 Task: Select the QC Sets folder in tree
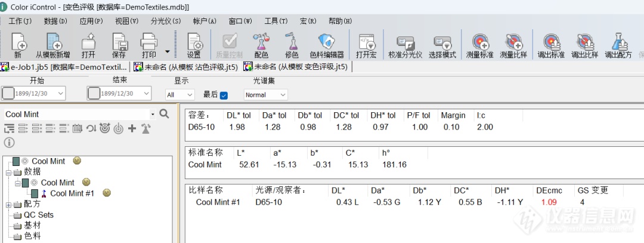39,214
